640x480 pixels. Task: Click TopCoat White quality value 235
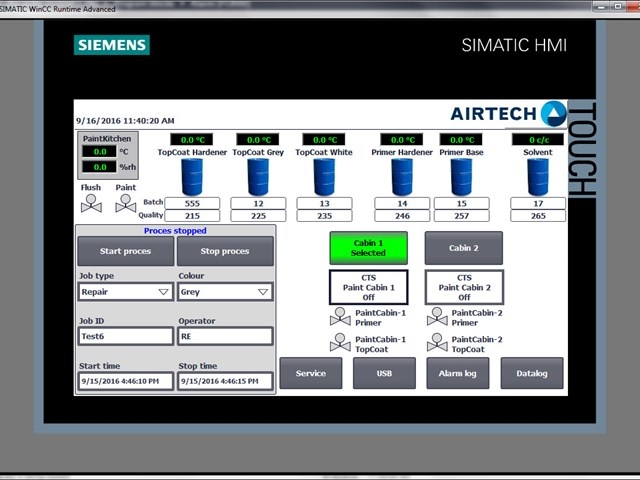pyautogui.click(x=324, y=216)
